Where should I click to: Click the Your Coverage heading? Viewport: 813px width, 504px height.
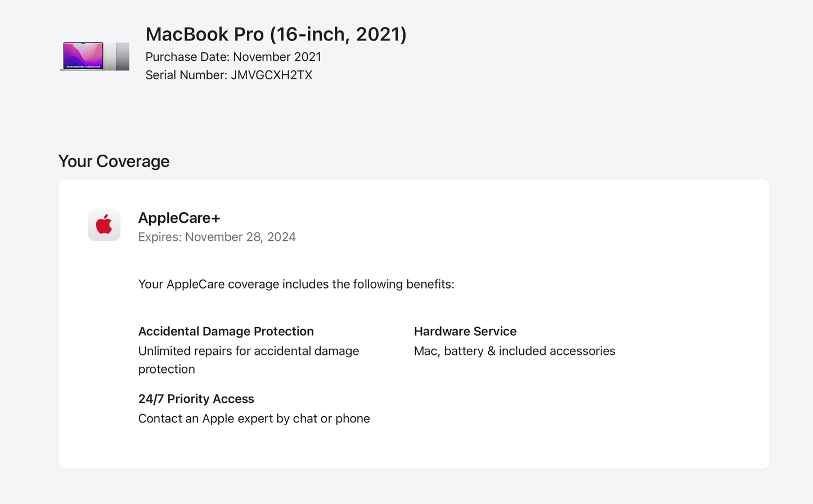pyautogui.click(x=114, y=161)
